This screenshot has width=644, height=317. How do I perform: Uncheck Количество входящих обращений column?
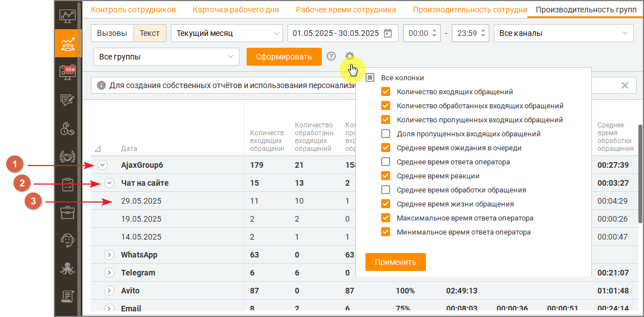[385, 91]
